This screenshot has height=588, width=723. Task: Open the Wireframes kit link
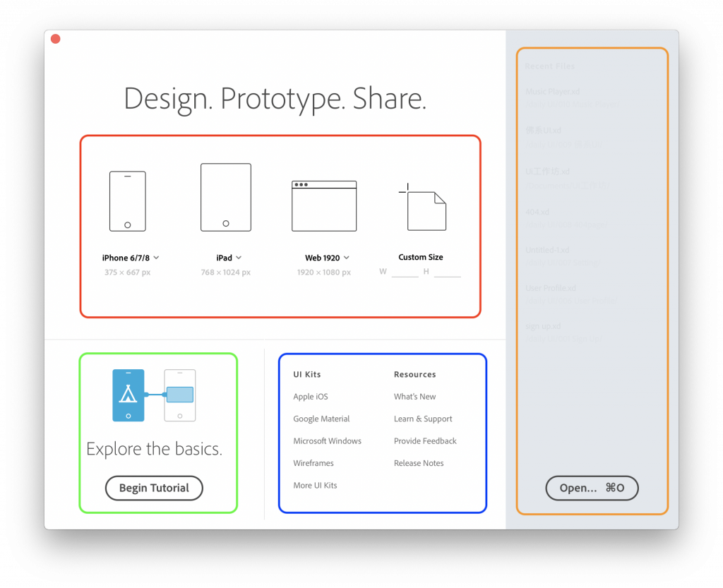pos(313,463)
